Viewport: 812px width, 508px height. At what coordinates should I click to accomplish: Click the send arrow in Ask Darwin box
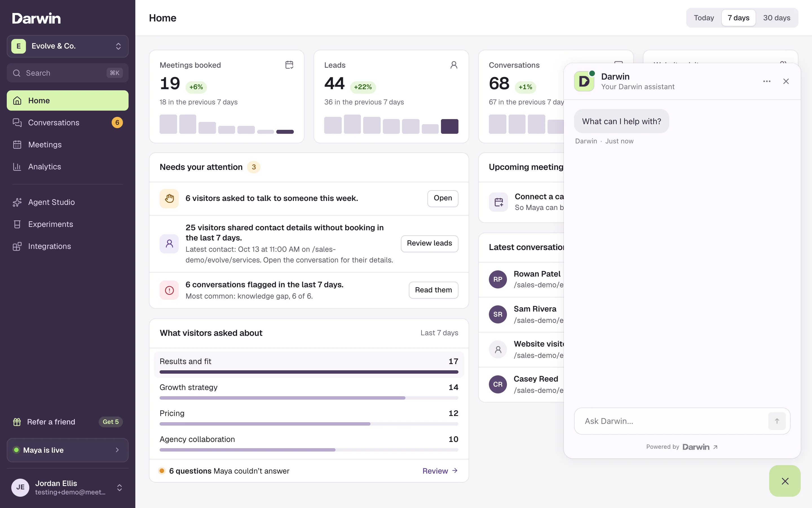[x=777, y=421]
